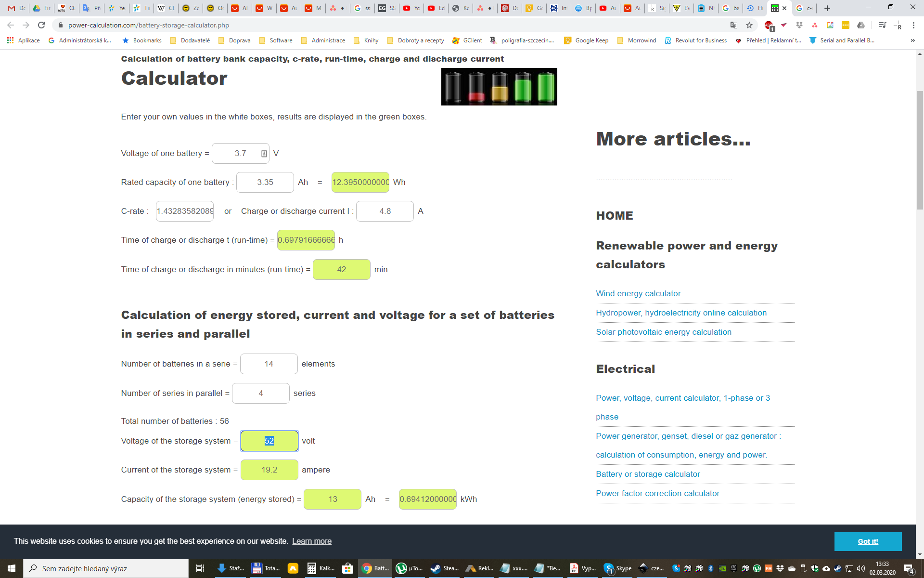This screenshot has height=578, width=924.
Task: Click Got it! cookie button
Action: (868, 541)
